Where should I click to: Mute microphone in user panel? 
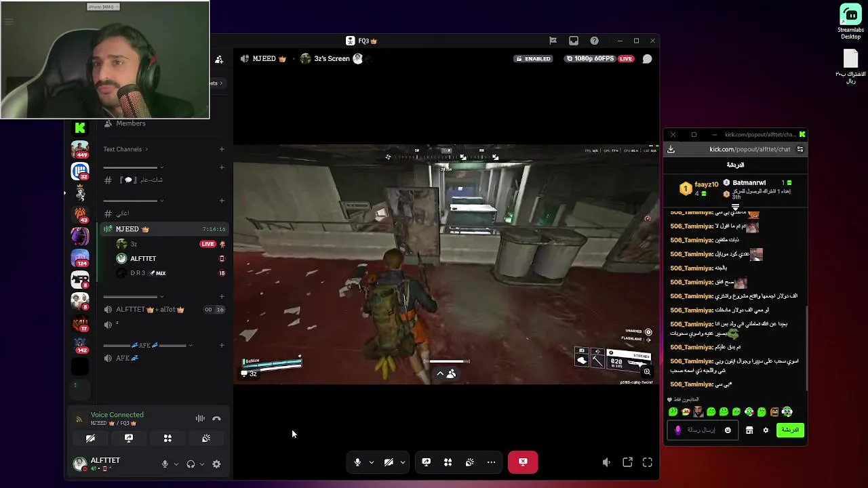point(165,464)
